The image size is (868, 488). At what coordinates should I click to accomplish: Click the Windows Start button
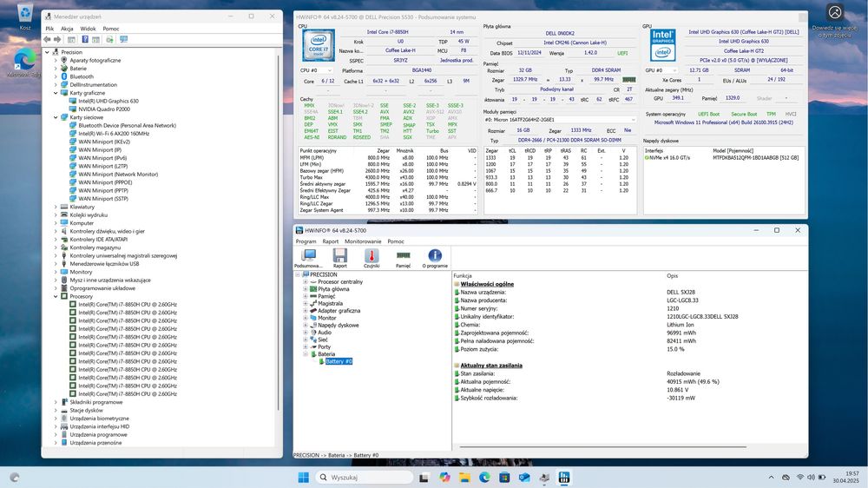coord(303,477)
